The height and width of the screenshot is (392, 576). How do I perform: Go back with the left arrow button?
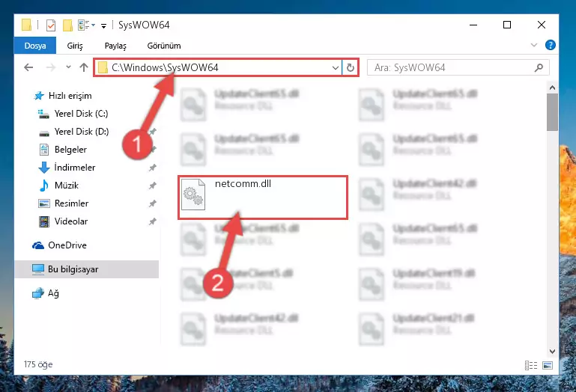(x=28, y=67)
